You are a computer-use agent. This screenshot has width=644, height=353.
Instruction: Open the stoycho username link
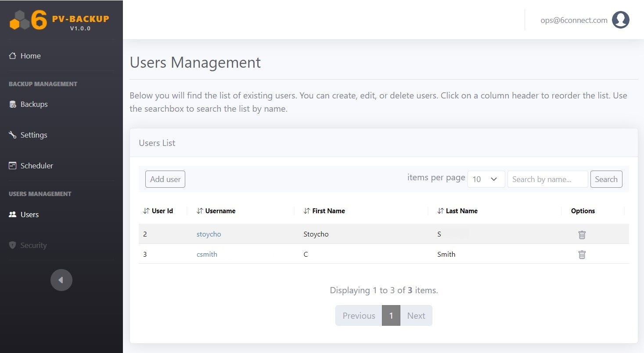209,234
